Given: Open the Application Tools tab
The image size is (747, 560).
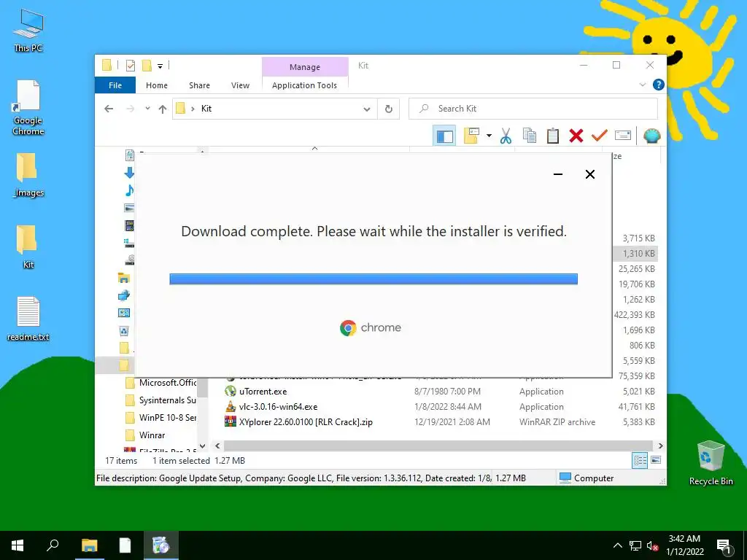Looking at the screenshot, I should 304,85.
